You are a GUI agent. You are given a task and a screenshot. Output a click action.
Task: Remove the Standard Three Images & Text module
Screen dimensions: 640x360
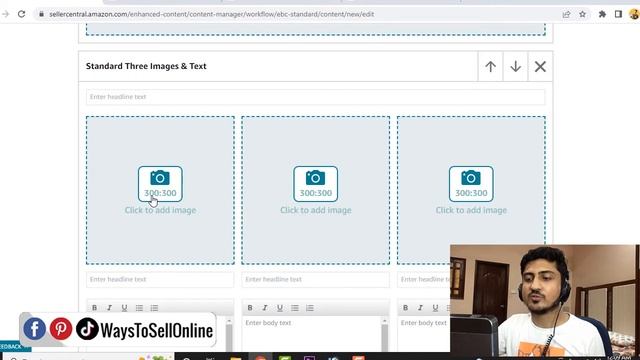pos(540,66)
